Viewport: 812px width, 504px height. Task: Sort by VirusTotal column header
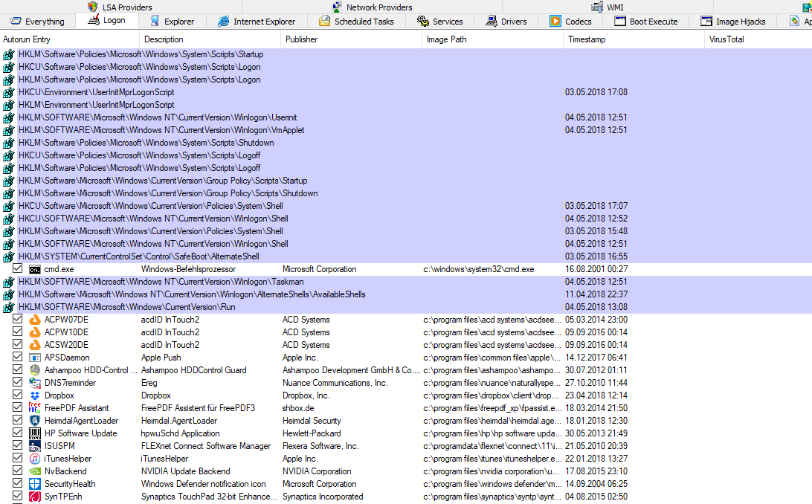758,39
